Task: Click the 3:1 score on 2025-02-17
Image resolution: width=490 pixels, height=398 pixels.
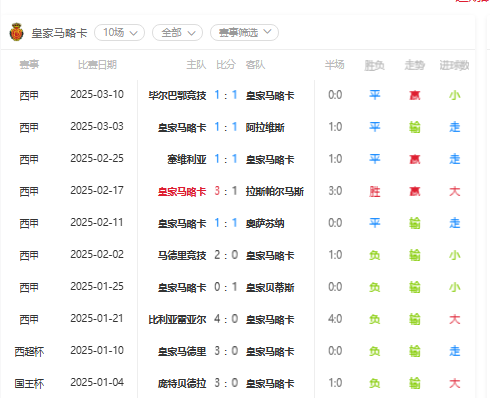Action: (226, 191)
